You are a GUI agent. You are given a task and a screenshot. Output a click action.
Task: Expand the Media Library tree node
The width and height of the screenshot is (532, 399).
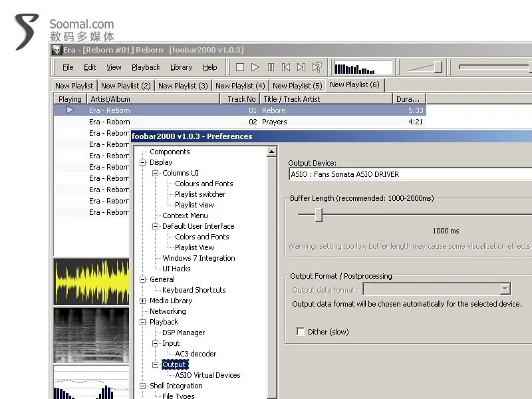pyautogui.click(x=143, y=301)
